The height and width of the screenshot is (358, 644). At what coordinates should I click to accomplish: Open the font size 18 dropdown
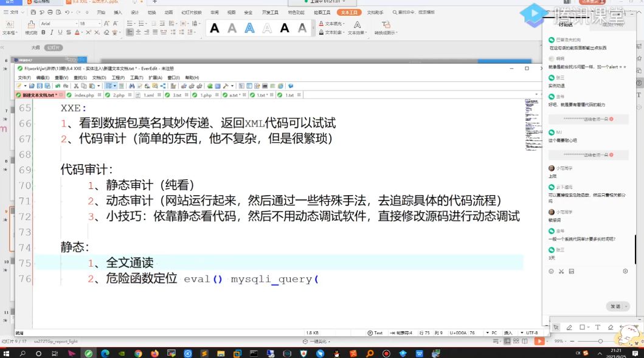click(99, 24)
